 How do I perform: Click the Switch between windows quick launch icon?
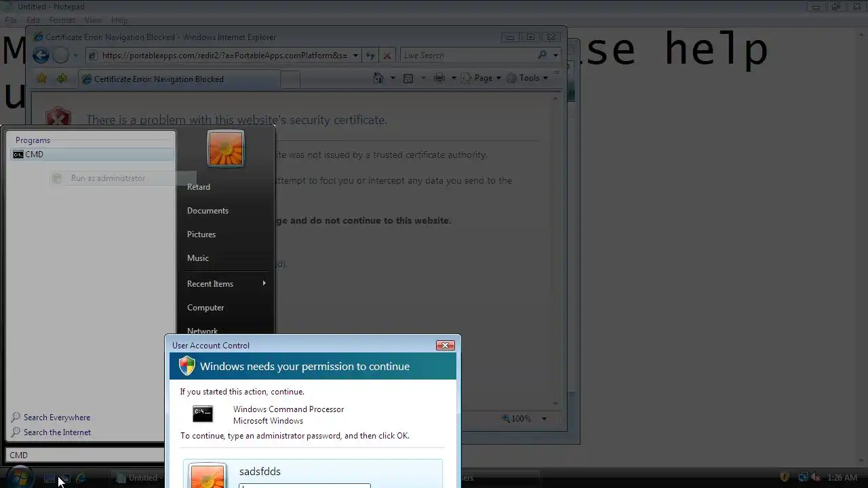pos(65,478)
